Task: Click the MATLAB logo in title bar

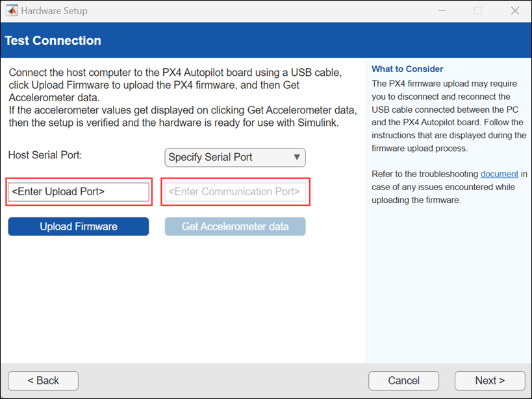Action: click(11, 11)
